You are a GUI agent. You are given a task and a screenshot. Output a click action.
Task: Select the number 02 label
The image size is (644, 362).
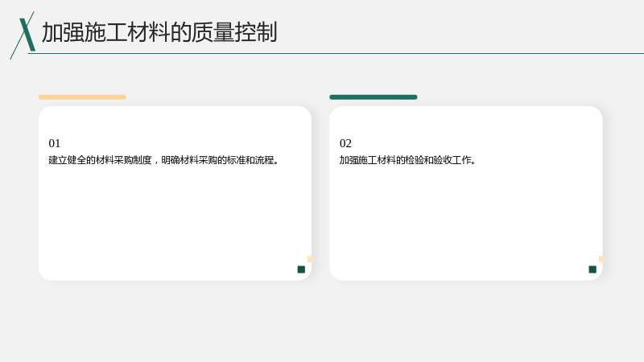[x=345, y=143]
